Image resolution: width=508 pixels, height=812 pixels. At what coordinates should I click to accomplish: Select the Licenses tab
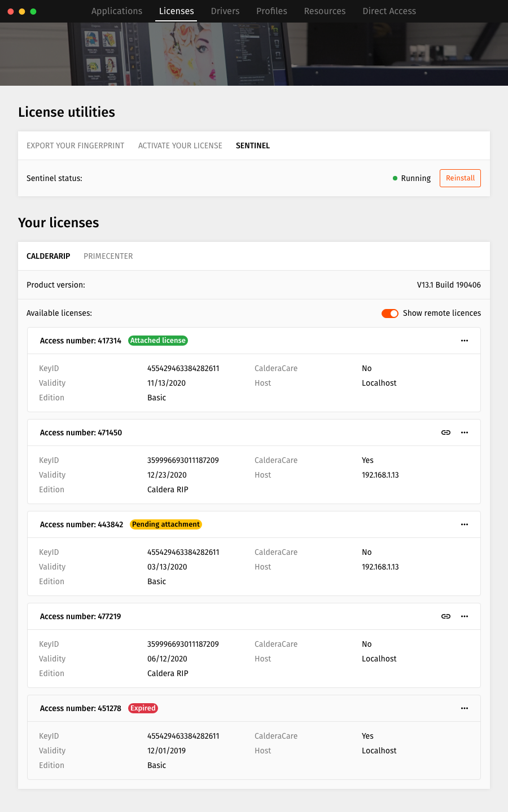(x=177, y=11)
